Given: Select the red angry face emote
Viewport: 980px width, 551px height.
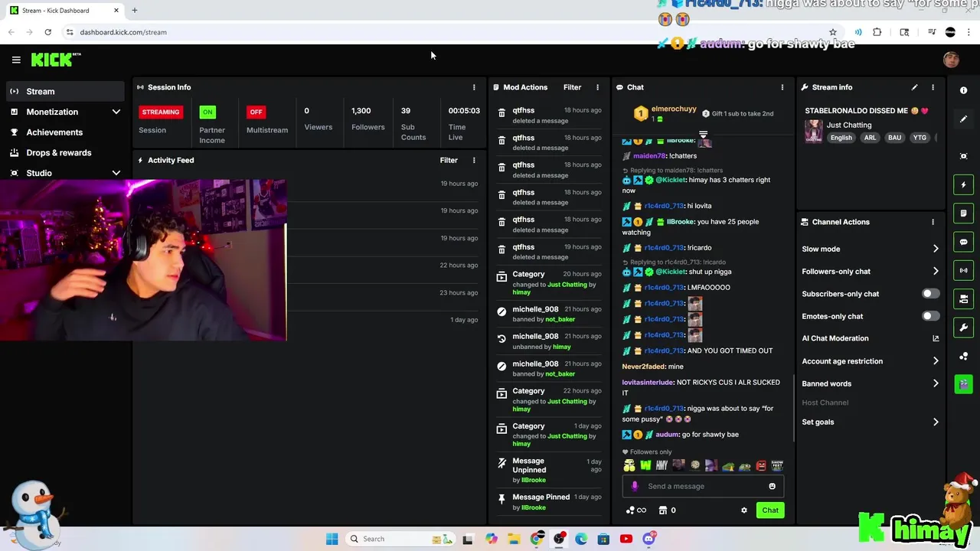Looking at the screenshot, I should click(761, 465).
